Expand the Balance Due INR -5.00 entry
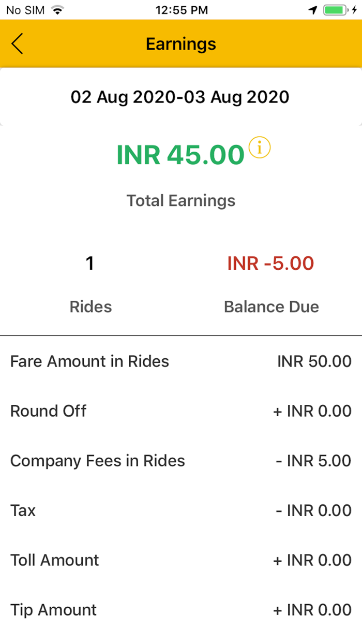 click(270, 264)
